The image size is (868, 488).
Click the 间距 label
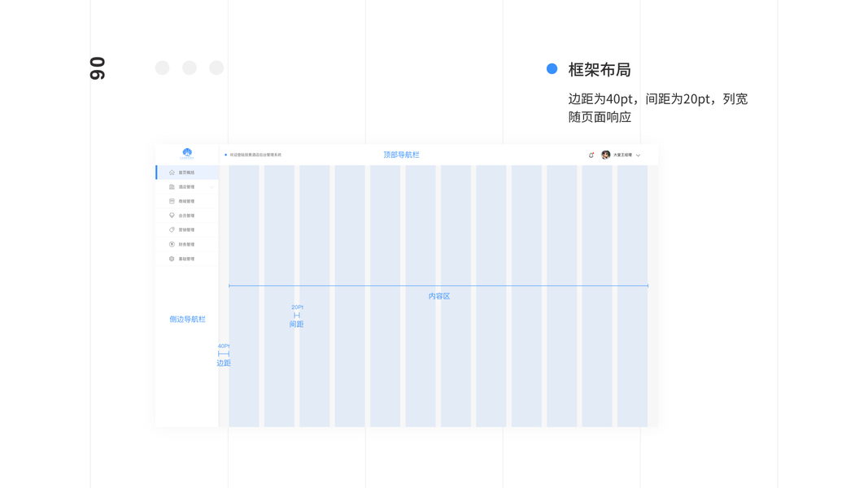(x=297, y=325)
